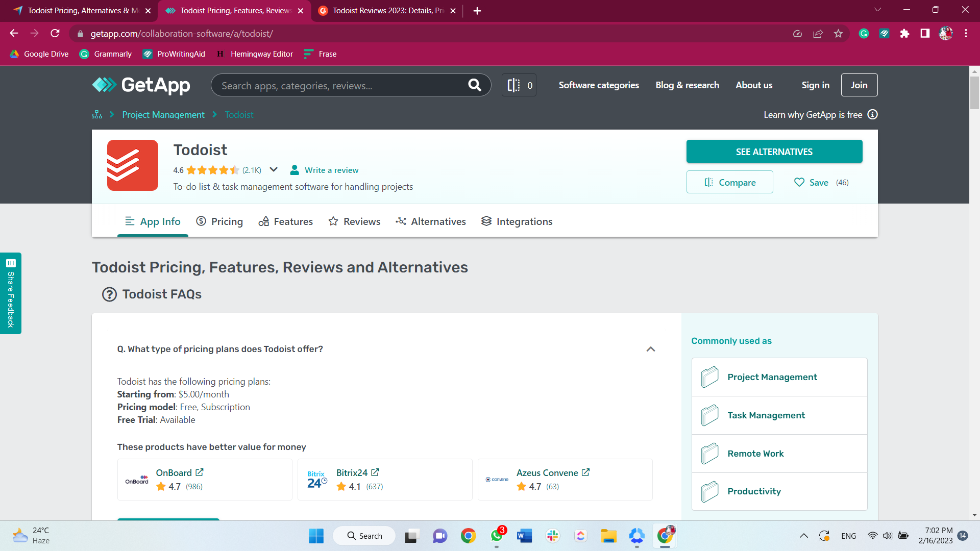Open the Write a review link

[x=331, y=170]
